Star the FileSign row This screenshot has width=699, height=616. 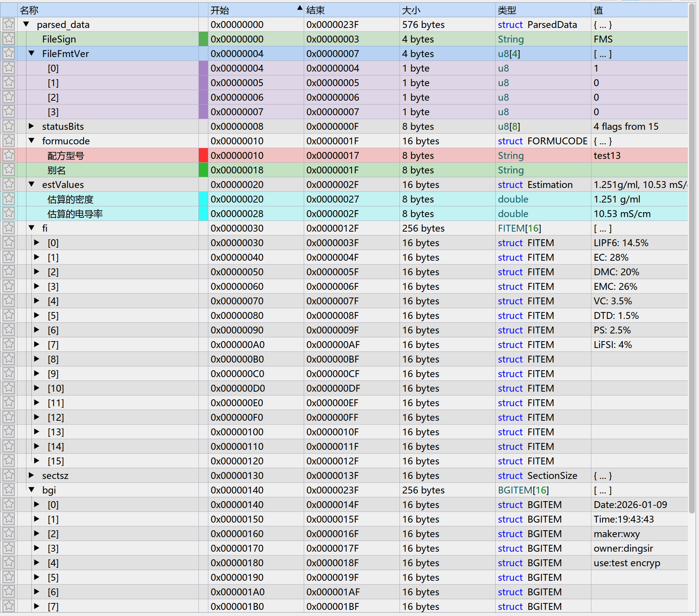tap(9, 39)
